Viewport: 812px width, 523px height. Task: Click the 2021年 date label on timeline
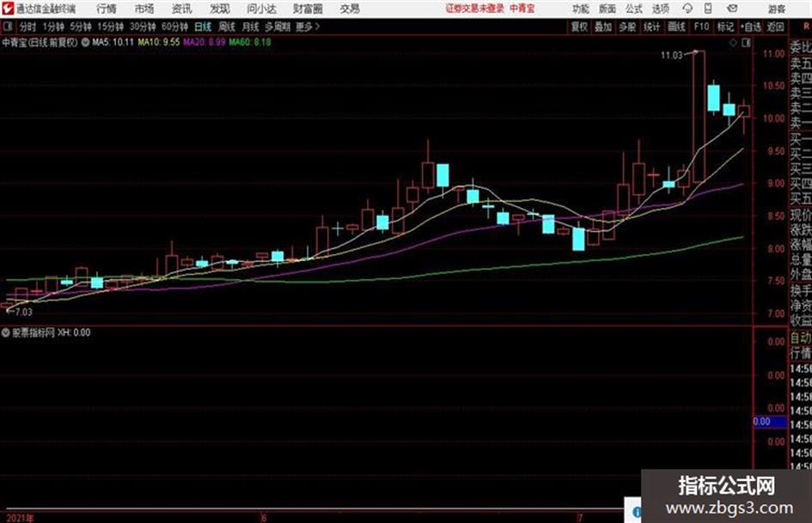pos(21,518)
